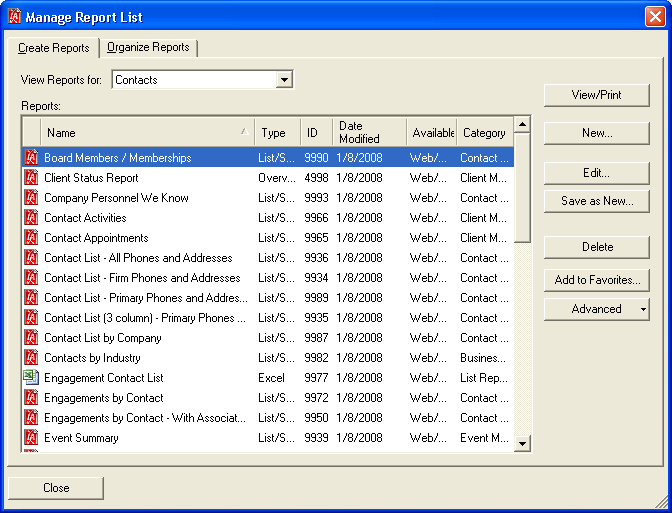Click the application icon in title bar
Viewport: 672px width, 513px height.
click(15, 17)
